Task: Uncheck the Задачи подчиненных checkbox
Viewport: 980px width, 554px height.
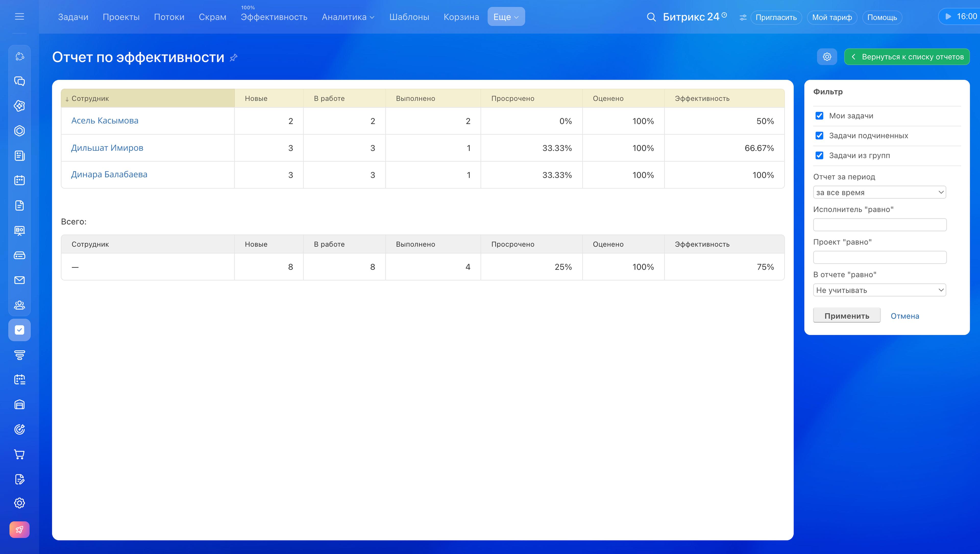Action: pyautogui.click(x=819, y=135)
